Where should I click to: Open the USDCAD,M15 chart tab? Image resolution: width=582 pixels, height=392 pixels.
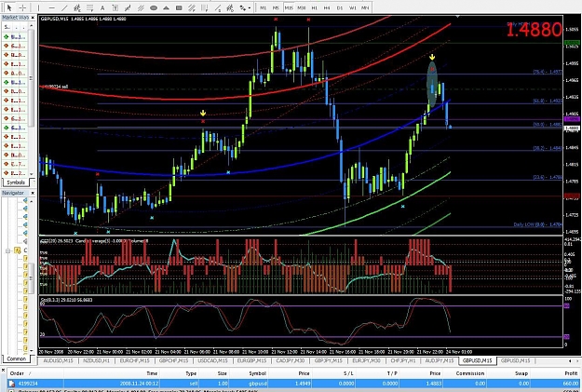(x=212, y=360)
